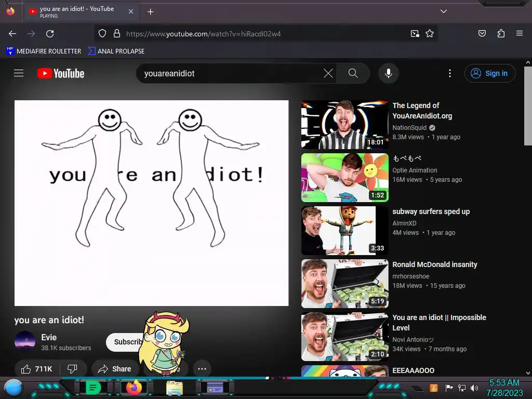Click the search magnifier button
This screenshot has height=399, width=532.
pyautogui.click(x=353, y=73)
